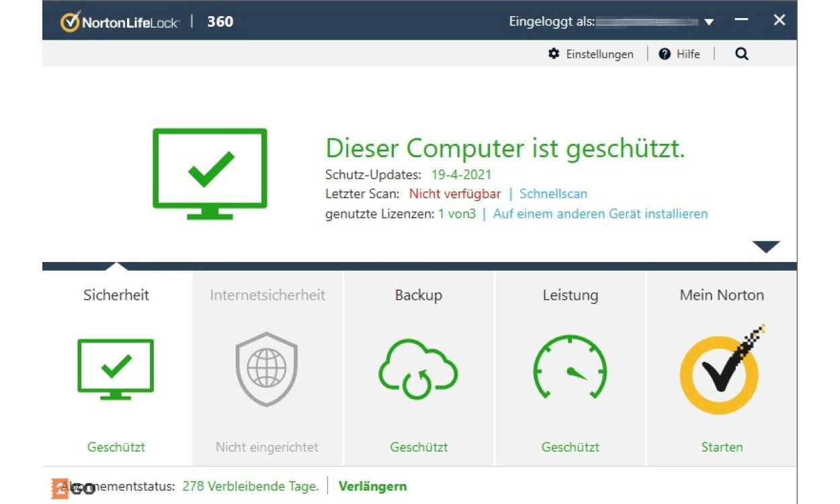Select the Sicherheit tab label
Viewport: 840px width, 504px height.
click(116, 295)
